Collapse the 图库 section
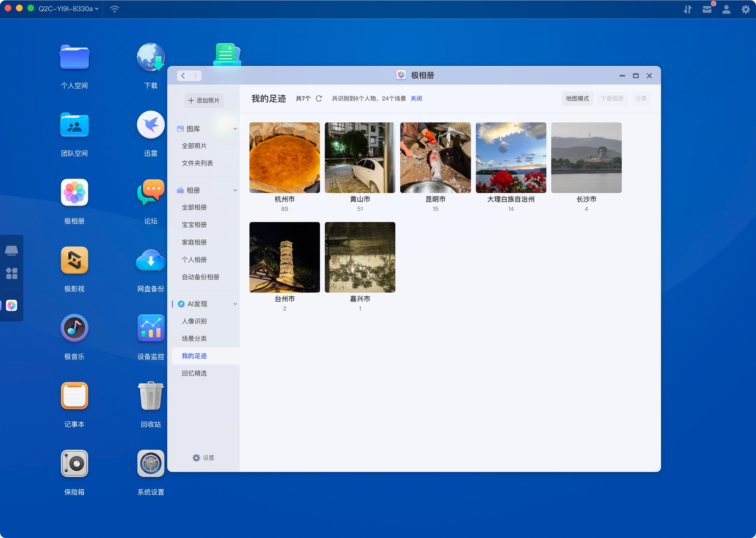756x538 pixels. (x=235, y=129)
